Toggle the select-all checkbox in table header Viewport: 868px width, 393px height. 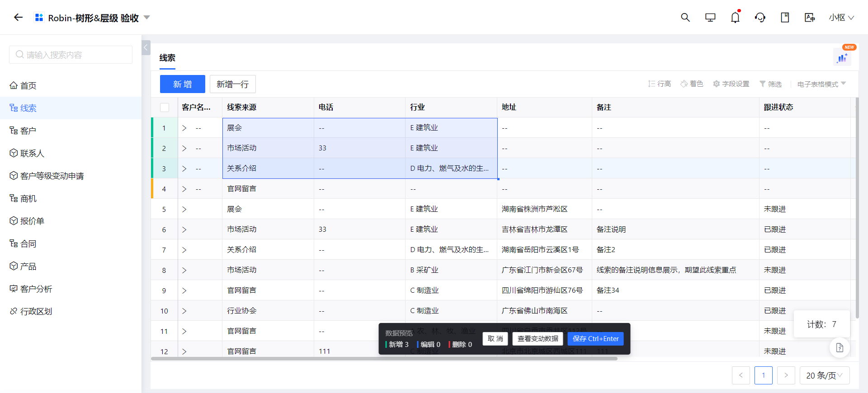165,108
